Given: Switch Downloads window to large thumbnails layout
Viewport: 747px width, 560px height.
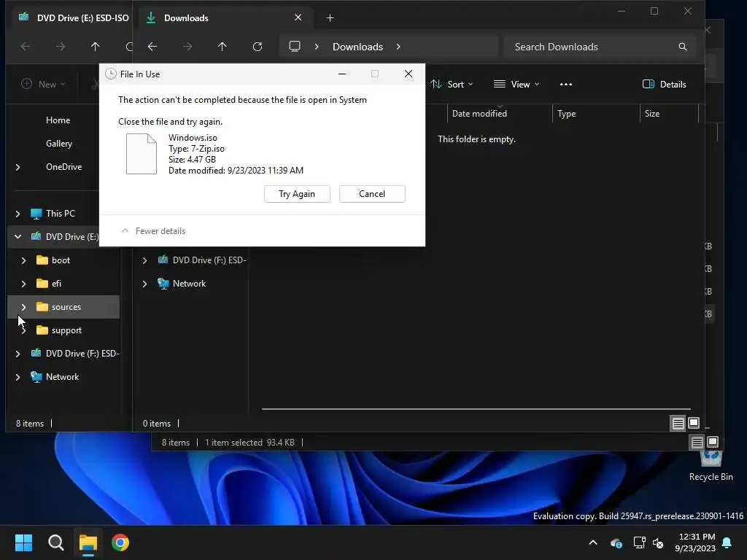Looking at the screenshot, I should (694, 423).
